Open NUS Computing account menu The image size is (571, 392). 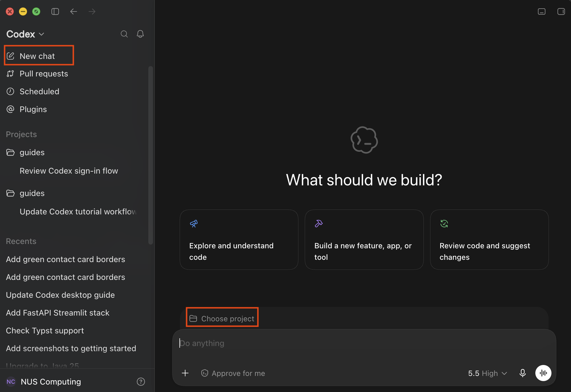click(x=43, y=382)
